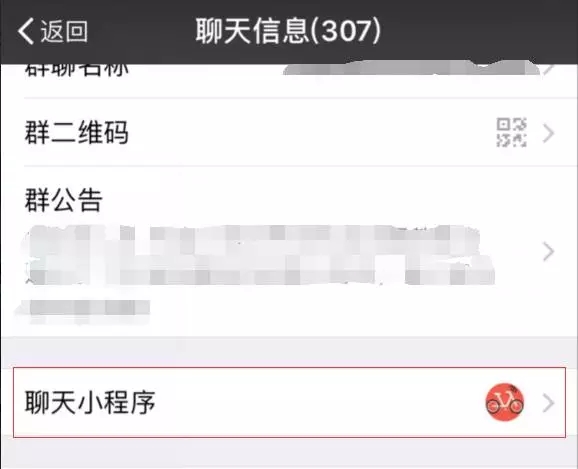Select the 群二维码 label

(x=77, y=133)
